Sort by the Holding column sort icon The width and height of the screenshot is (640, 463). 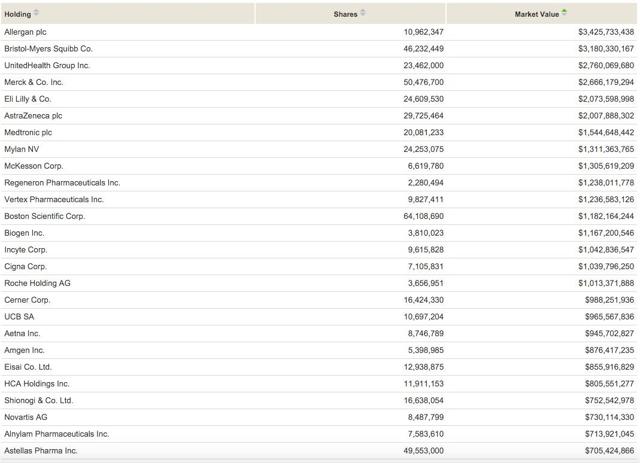(36, 13)
